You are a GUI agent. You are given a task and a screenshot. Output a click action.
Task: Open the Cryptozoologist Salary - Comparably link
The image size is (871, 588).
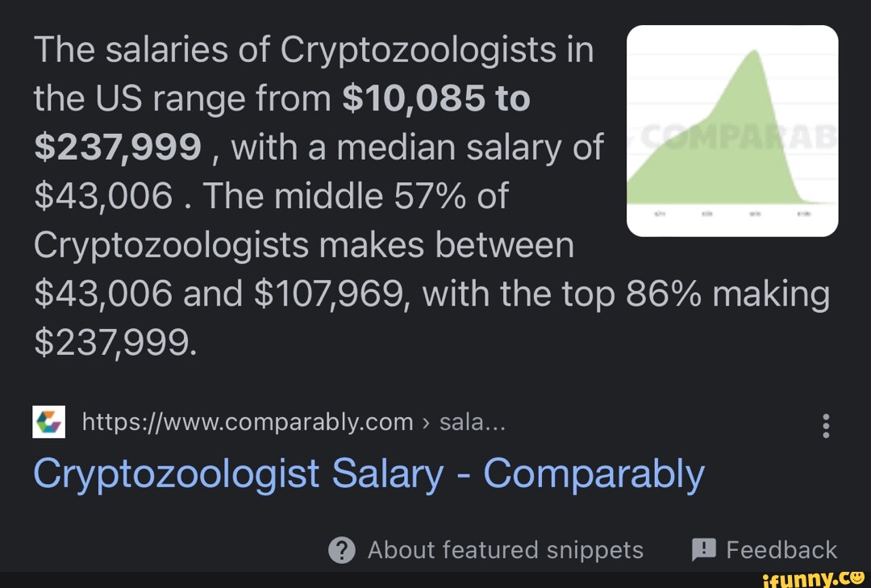(369, 474)
